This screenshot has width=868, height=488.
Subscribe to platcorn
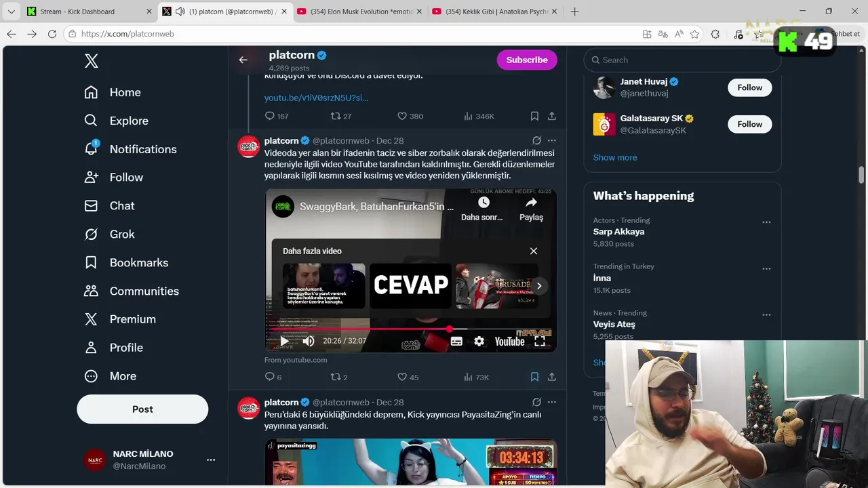click(x=527, y=60)
